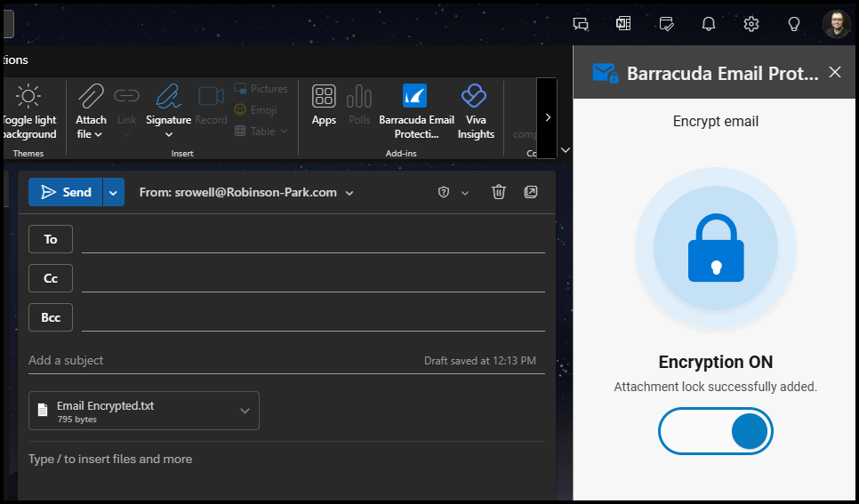Open the Signature pen icon
859x504 pixels.
pyautogui.click(x=169, y=96)
